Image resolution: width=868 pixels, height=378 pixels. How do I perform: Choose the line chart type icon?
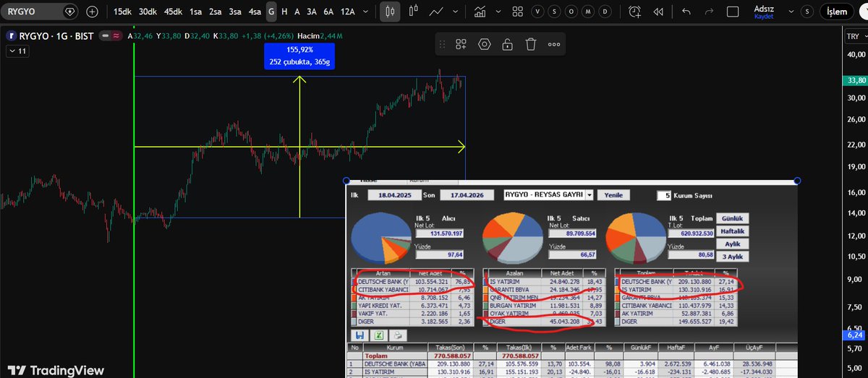tap(436, 12)
